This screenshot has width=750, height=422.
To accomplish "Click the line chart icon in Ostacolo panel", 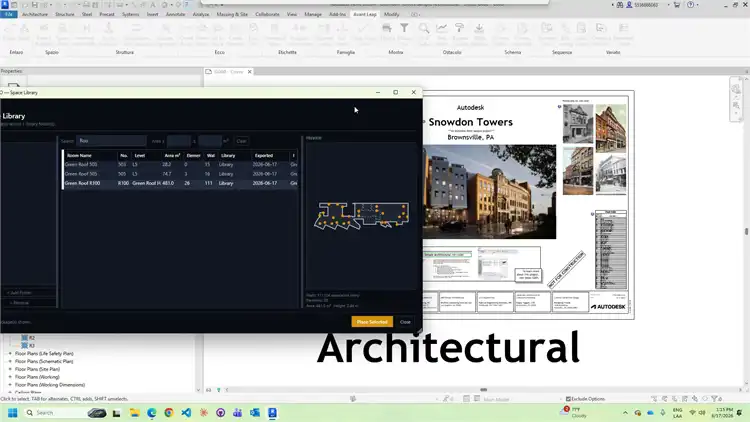I will (442, 28).
